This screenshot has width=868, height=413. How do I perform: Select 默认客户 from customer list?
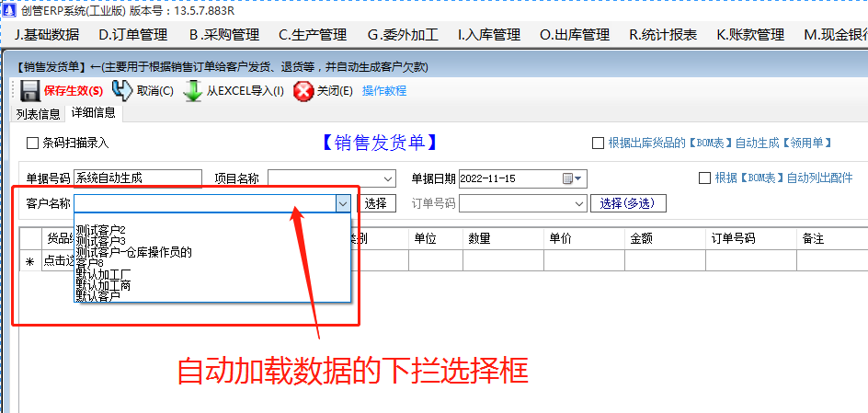coord(212,296)
